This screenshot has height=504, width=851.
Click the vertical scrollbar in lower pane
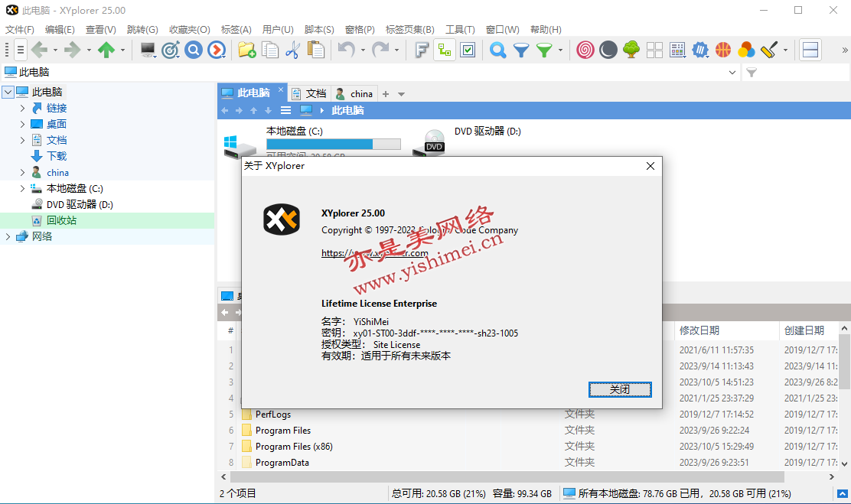pyautogui.click(x=844, y=361)
